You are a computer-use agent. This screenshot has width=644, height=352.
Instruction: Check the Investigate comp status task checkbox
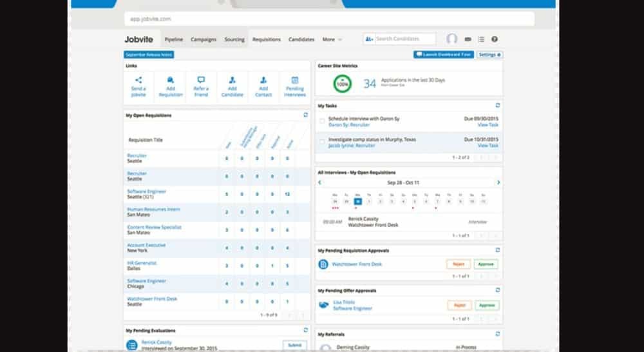click(x=323, y=141)
